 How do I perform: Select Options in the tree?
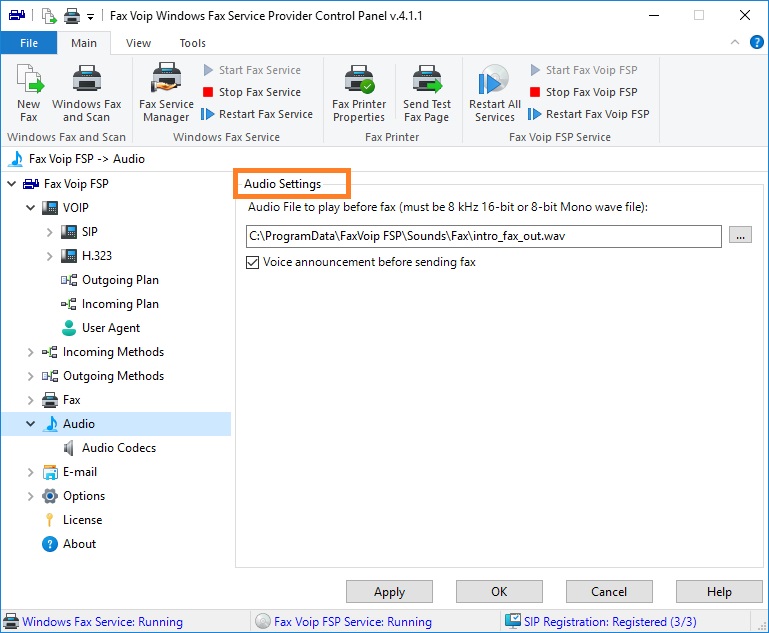pyautogui.click(x=84, y=496)
